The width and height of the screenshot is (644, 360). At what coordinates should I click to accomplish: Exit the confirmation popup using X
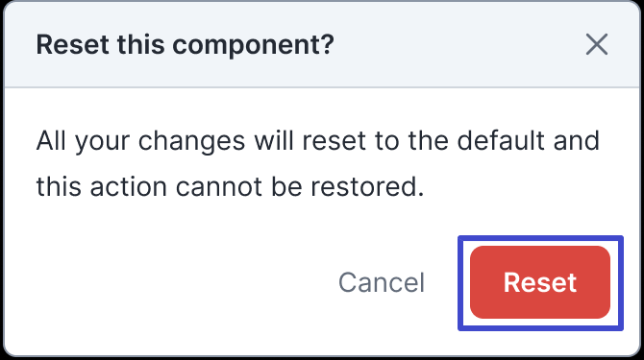tap(596, 44)
